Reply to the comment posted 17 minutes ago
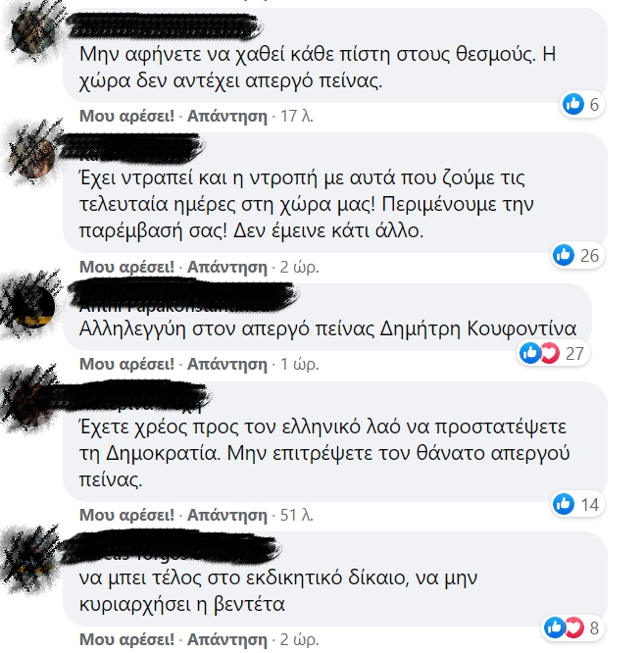Image resolution: width=644 pixels, height=653 pixels. [226, 116]
